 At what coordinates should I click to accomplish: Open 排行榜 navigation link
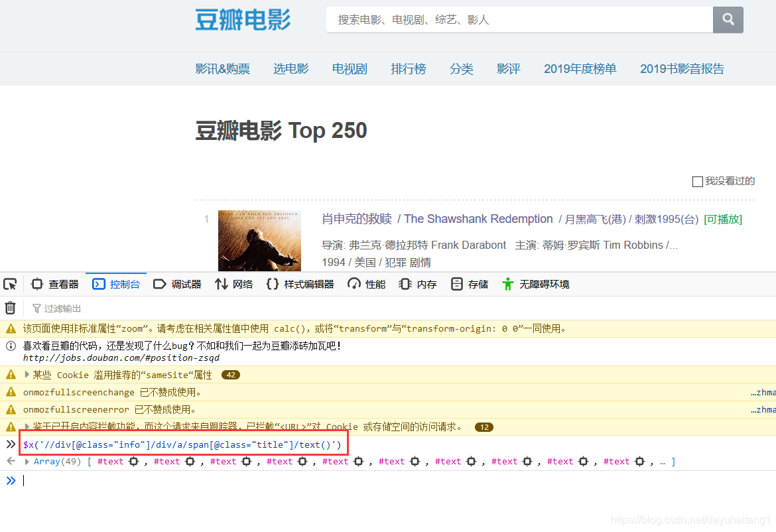coord(409,69)
